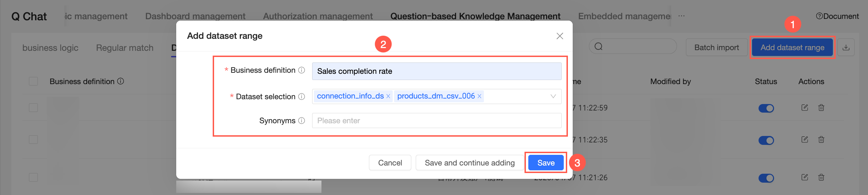This screenshot has width=868, height=195.
Task: Check the first row checkbox
Action: click(33, 107)
